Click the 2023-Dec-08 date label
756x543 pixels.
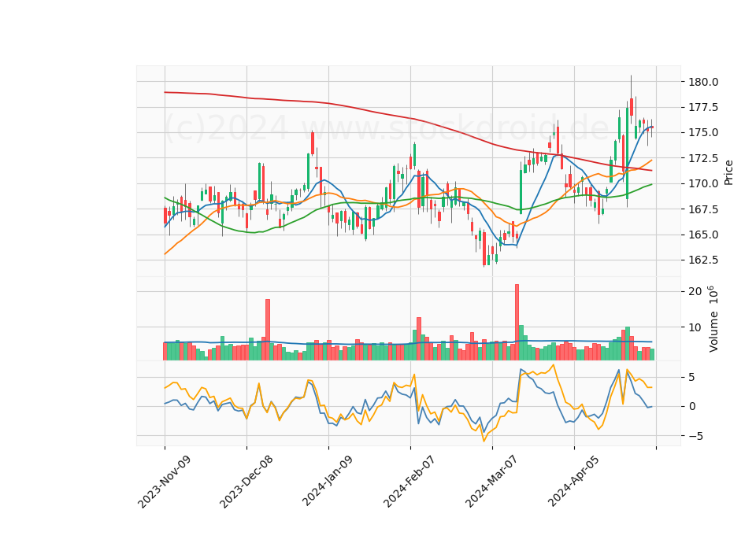pyautogui.click(x=246, y=481)
